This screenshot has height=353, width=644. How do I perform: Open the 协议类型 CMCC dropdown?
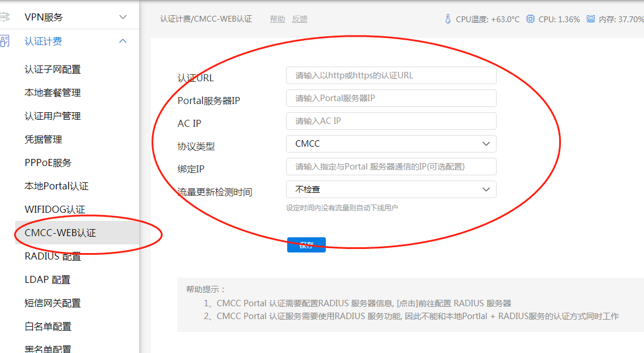pos(391,144)
